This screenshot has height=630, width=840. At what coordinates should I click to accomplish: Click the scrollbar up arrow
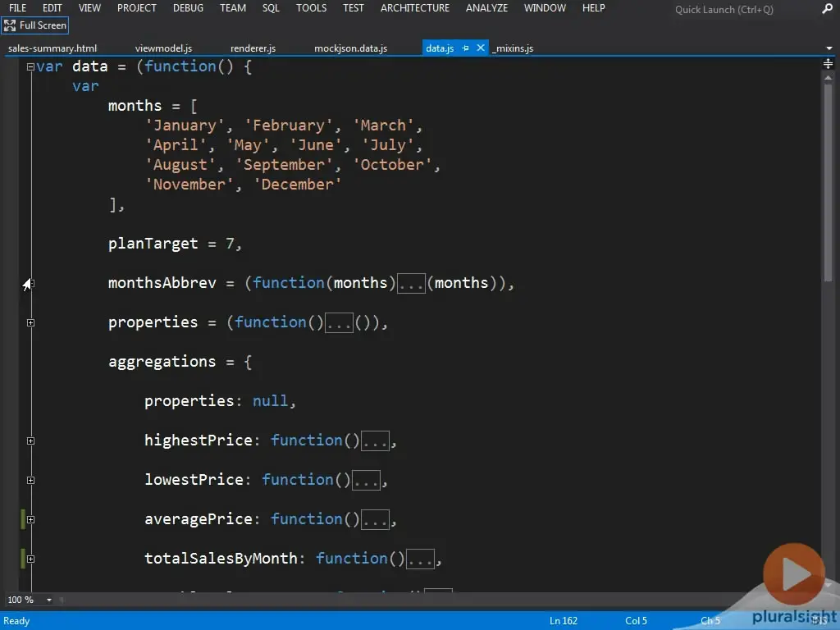click(x=829, y=78)
